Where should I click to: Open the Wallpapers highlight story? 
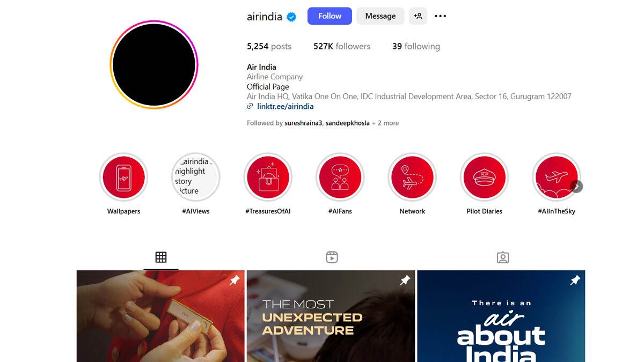pos(123,178)
